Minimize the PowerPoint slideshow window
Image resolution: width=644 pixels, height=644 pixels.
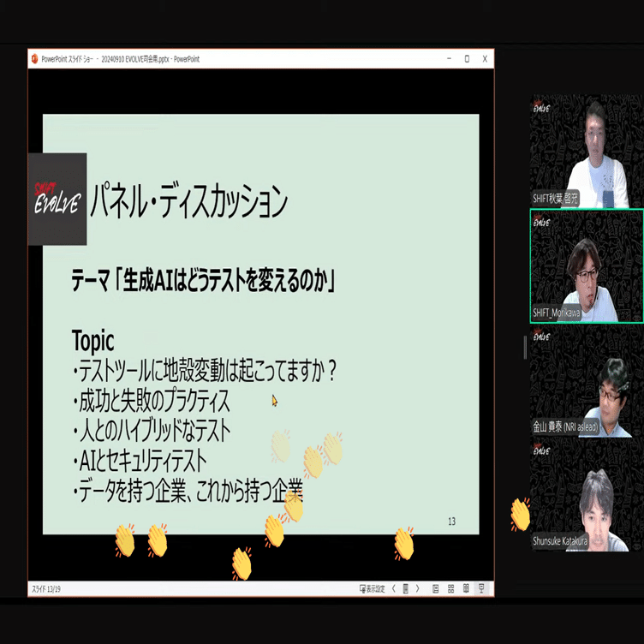[x=449, y=59]
